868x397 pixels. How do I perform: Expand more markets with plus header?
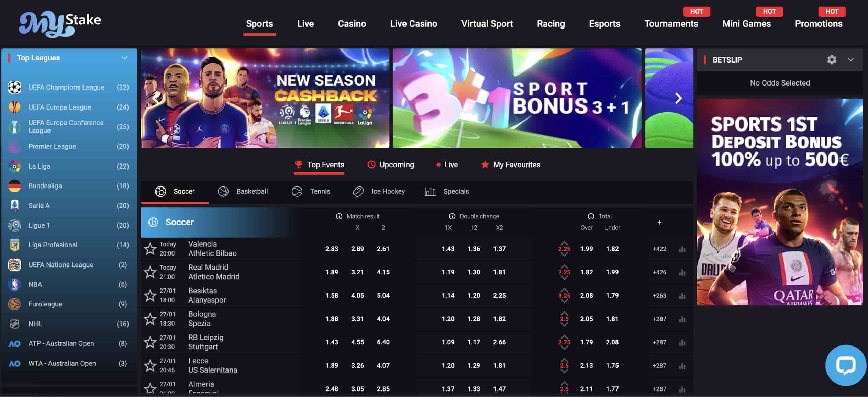[659, 223]
